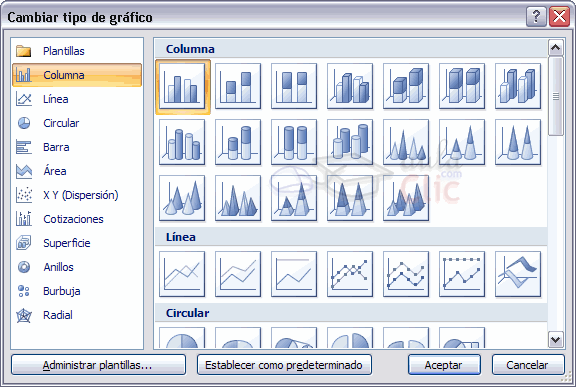Select the clustered cone chart
This screenshot has height=387, width=576.
tap(406, 142)
